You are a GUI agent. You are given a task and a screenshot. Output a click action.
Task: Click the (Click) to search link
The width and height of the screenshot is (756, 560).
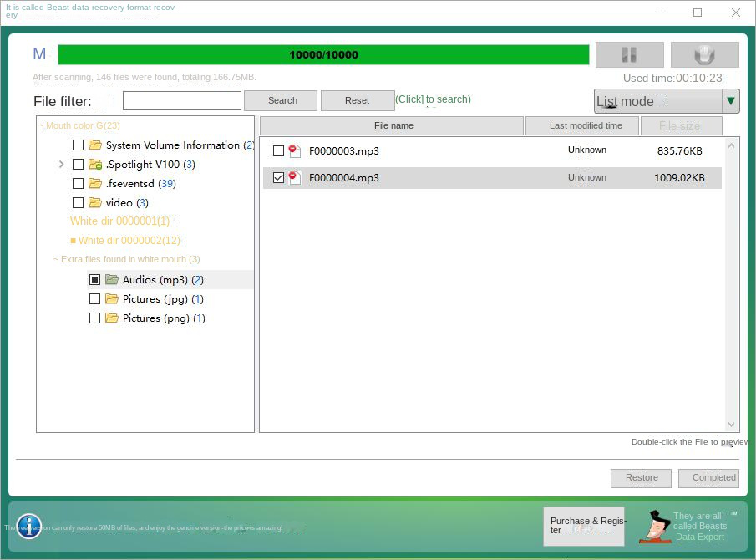click(433, 99)
